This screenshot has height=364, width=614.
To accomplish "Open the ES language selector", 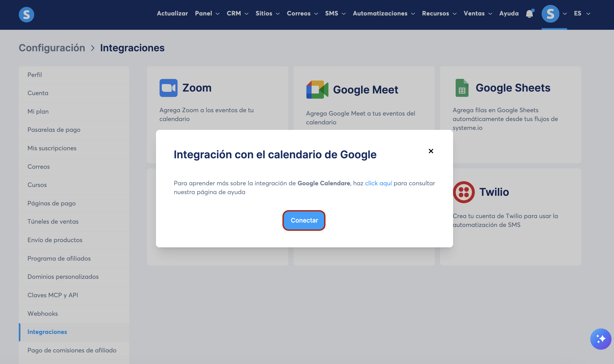I will [582, 14].
